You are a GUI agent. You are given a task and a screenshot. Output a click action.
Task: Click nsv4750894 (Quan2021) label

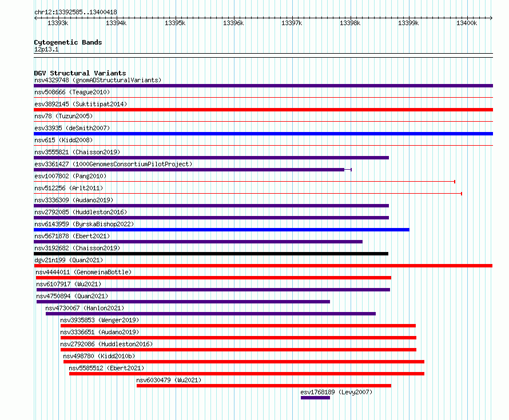[x=72, y=296]
